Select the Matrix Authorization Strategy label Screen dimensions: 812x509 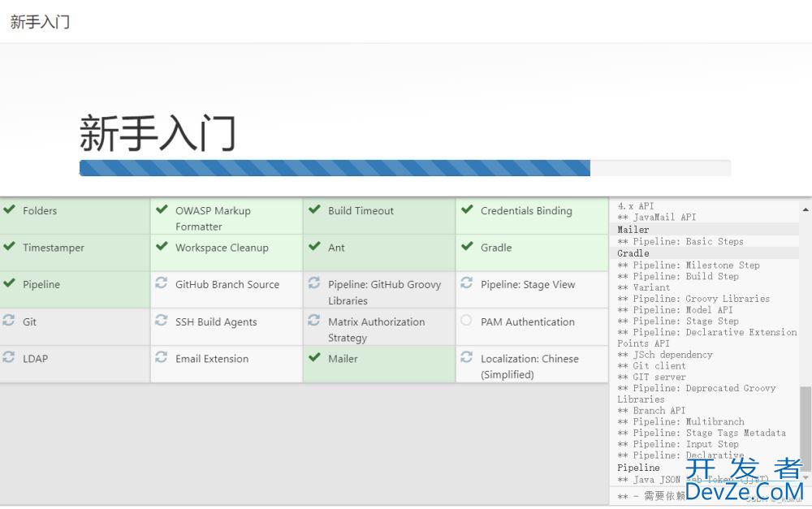(x=377, y=330)
